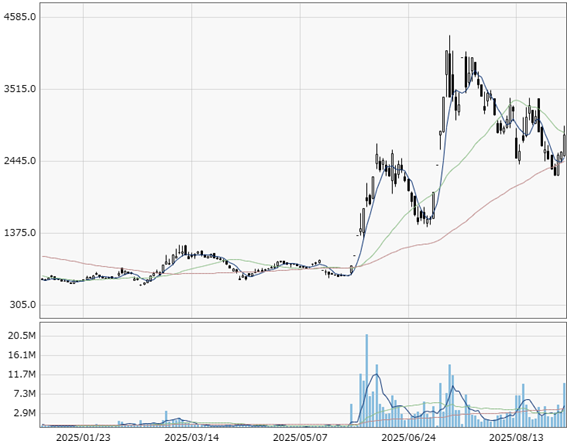567x441 pixels.
Task: Click the 2025/01/23 date label
Action: (x=83, y=437)
